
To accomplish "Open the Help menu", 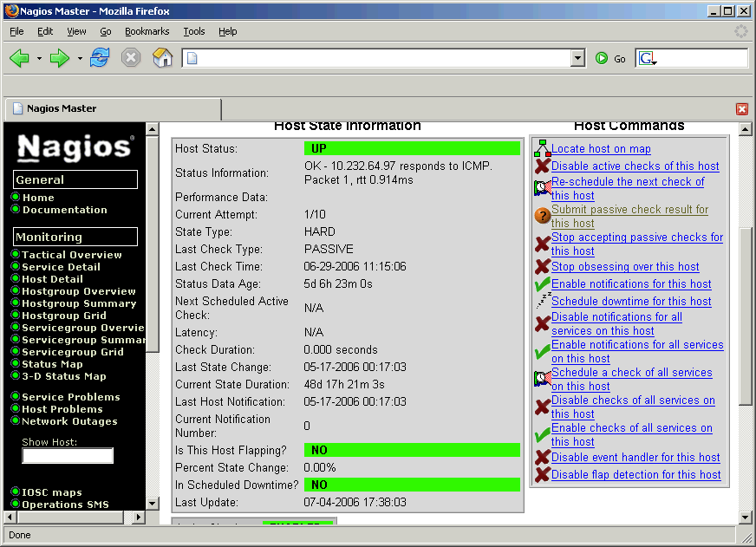I will click(x=227, y=31).
